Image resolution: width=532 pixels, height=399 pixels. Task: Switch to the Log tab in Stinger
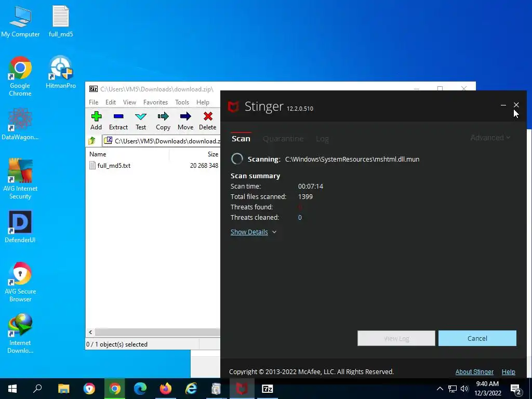(x=322, y=138)
